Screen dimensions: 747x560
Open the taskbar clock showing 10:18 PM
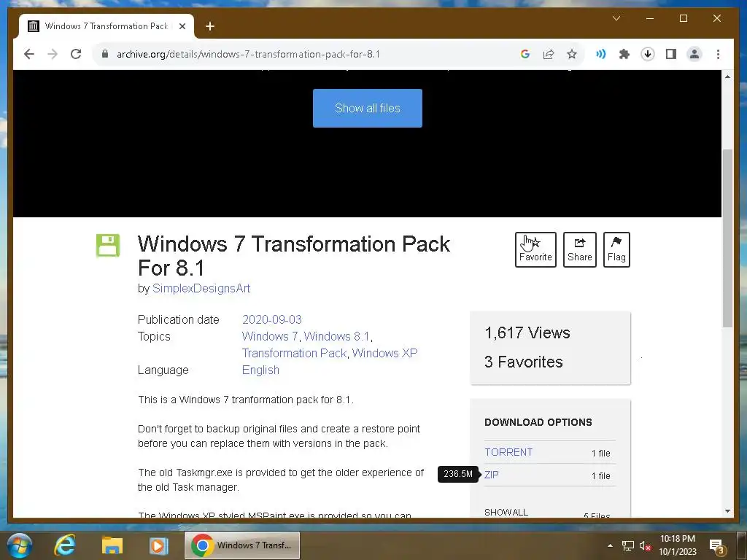(x=678, y=545)
